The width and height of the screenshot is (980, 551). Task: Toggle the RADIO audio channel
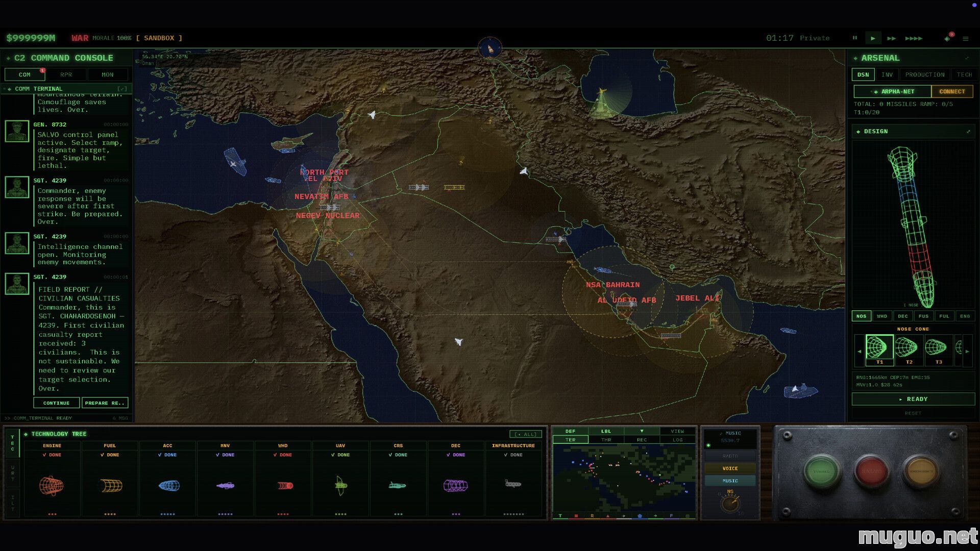tap(730, 456)
